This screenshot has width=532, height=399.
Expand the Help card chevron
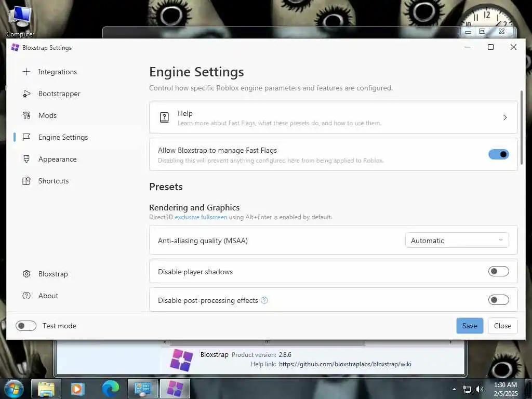505,117
